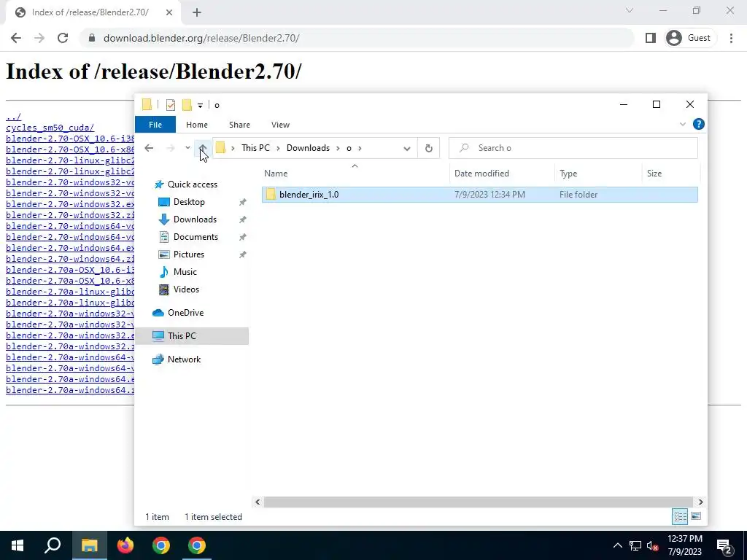
Task: Sort by the Date modified column
Action: tap(502, 174)
